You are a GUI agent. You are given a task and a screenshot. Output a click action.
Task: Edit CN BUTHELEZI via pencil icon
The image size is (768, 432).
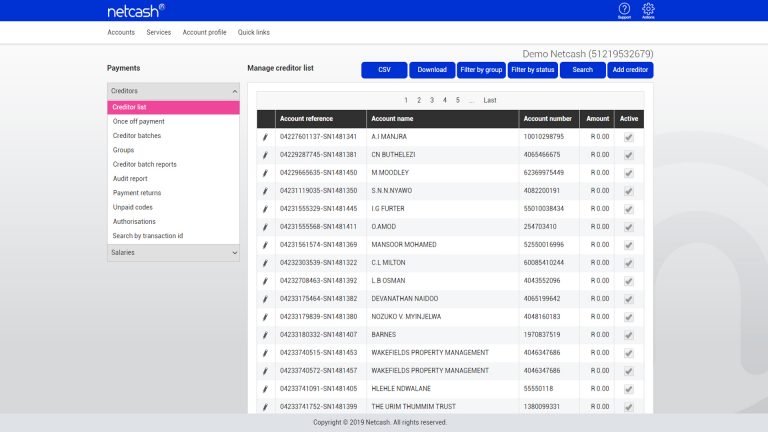[x=265, y=155]
